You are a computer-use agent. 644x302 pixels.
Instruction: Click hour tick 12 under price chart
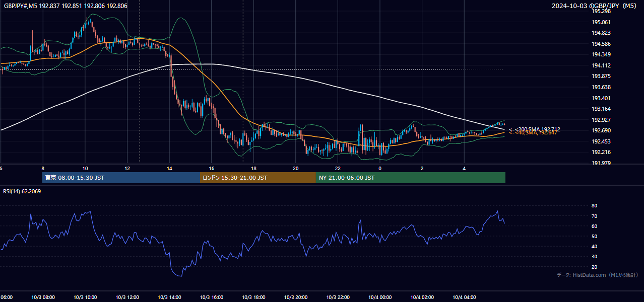(x=127, y=169)
